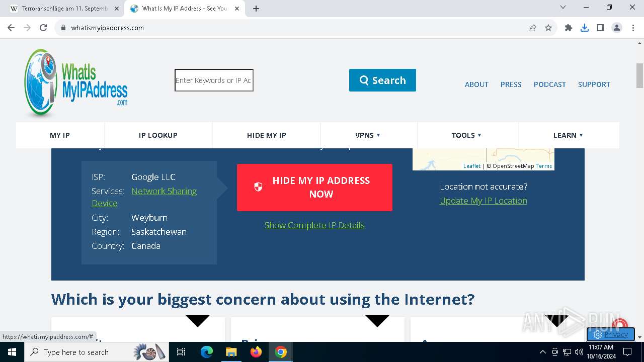Select IP LOOKUP in navigation menu
Image resolution: width=644 pixels, height=362 pixels.
[x=158, y=135]
